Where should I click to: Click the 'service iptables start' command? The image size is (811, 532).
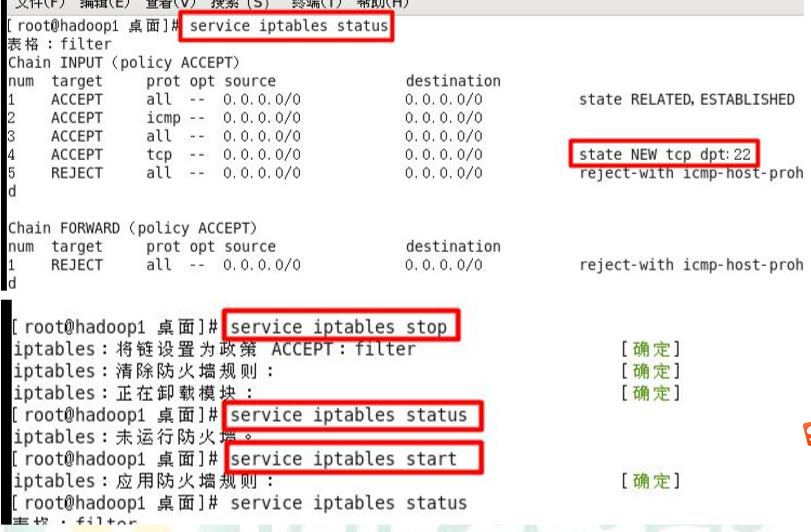point(343,459)
